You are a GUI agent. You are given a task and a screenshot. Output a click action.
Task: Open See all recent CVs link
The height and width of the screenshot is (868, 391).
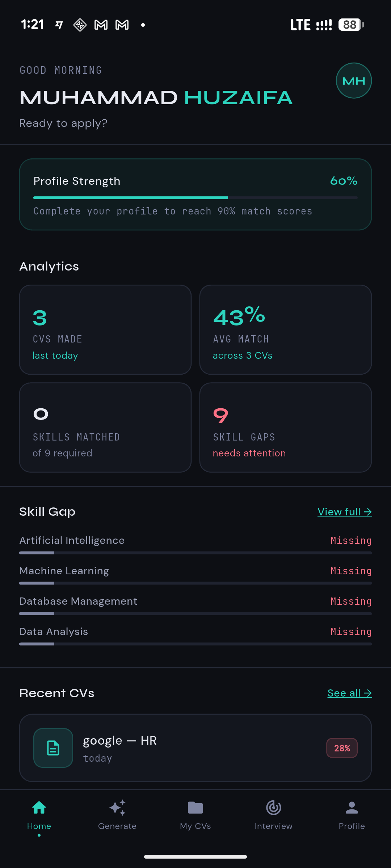[x=350, y=693]
